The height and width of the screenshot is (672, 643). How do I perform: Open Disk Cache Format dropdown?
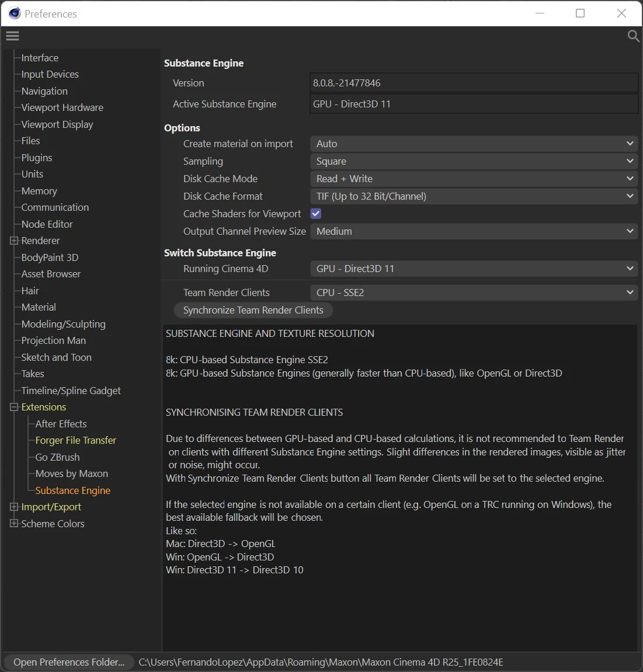coord(474,196)
